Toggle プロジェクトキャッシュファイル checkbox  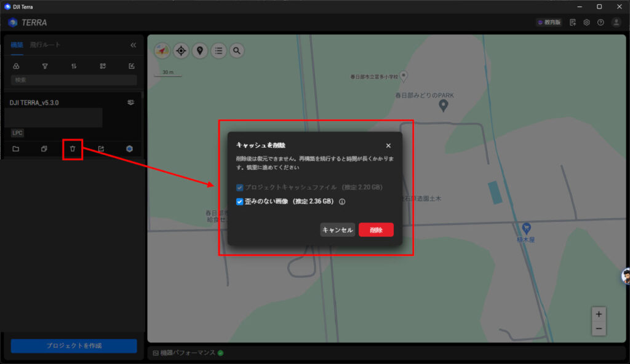(239, 188)
